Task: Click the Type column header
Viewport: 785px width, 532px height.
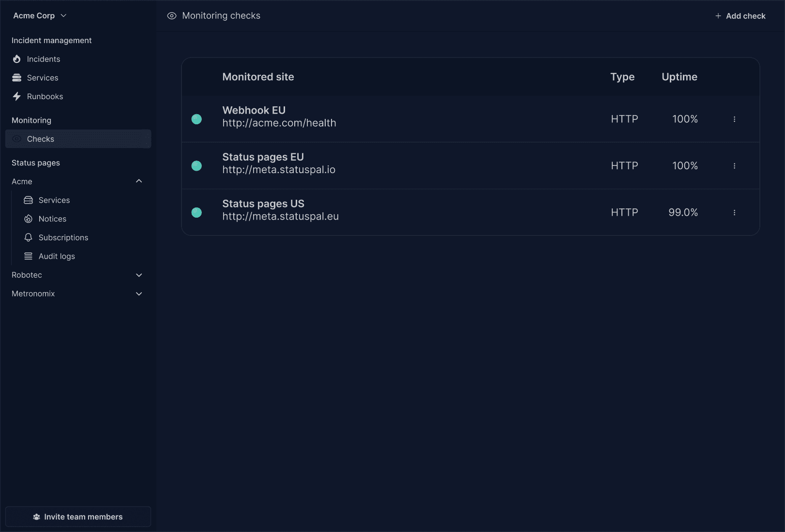Action: pyautogui.click(x=622, y=77)
